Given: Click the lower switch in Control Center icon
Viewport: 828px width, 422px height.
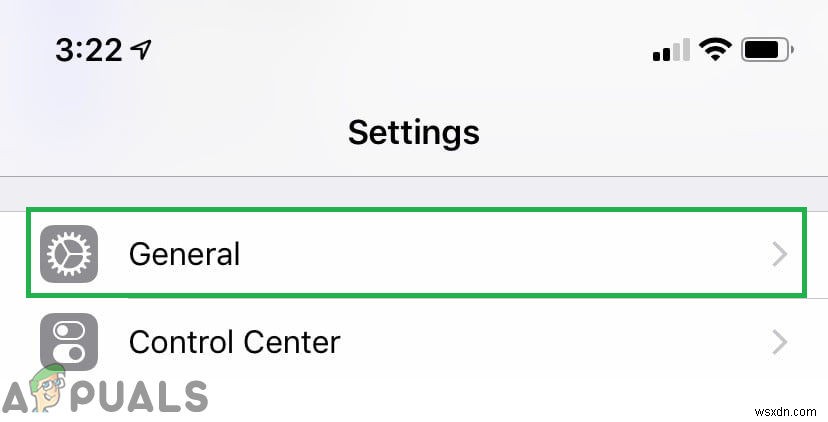Looking at the screenshot, I should click(69, 354).
